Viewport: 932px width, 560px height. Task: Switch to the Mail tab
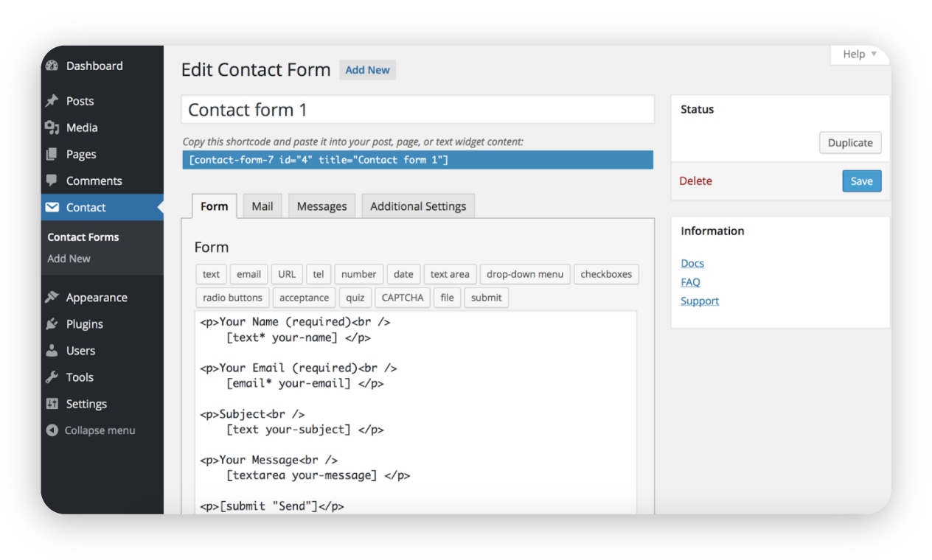(x=262, y=206)
